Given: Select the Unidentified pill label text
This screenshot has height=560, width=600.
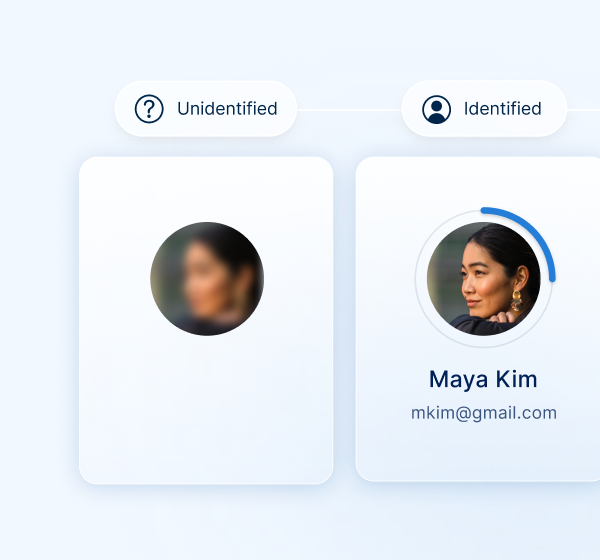Looking at the screenshot, I should (227, 109).
